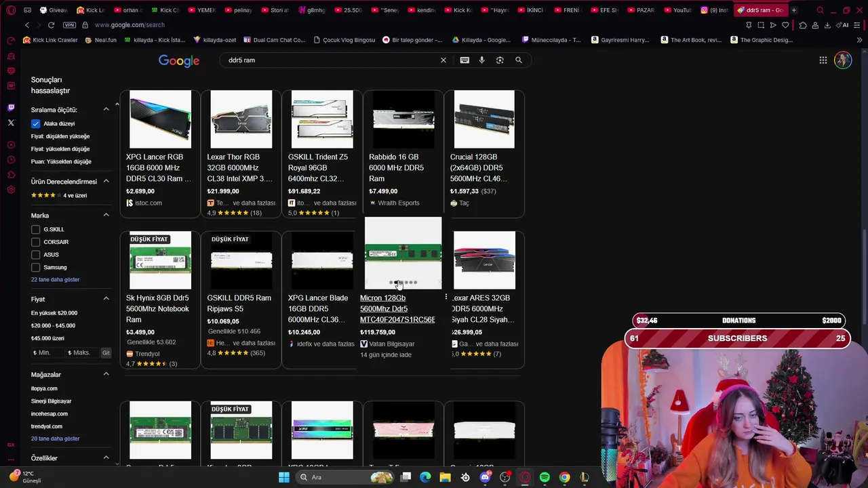
Task: Sort by Fiyat: düşükten yükseğe
Action: [60, 136]
